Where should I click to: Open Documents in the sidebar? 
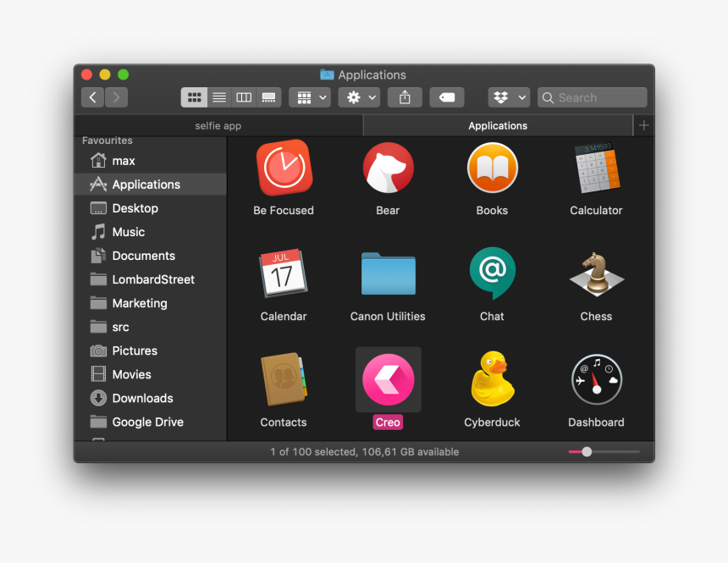tap(151, 255)
